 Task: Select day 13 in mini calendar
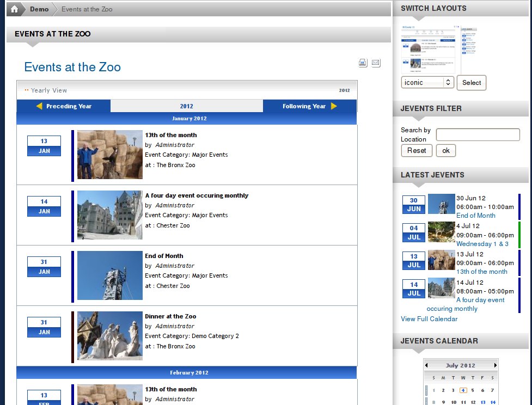point(483,402)
